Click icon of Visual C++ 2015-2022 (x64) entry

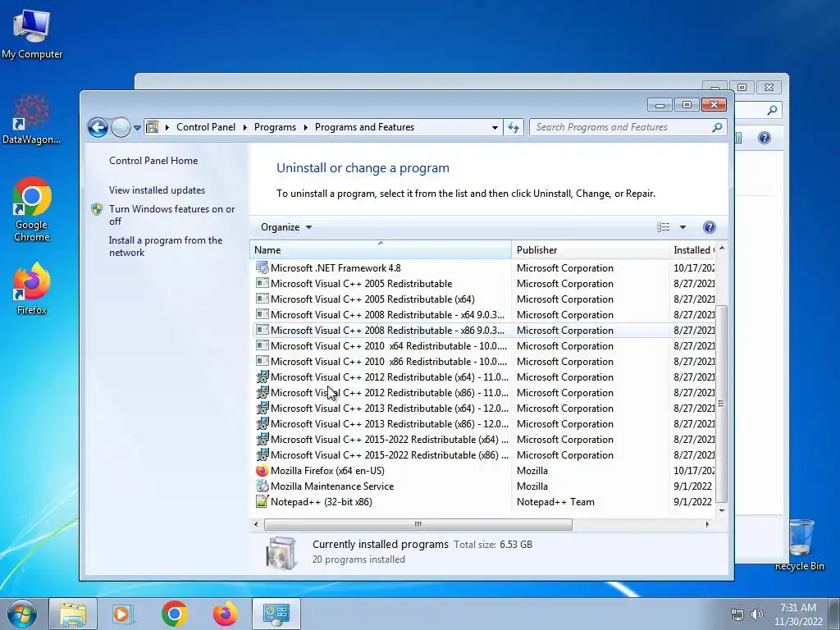(262, 440)
